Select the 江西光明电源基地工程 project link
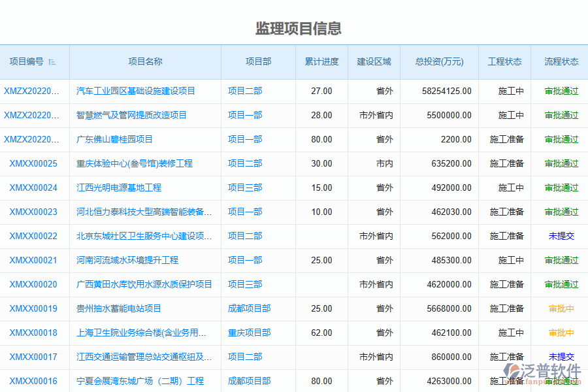 pyautogui.click(x=119, y=188)
